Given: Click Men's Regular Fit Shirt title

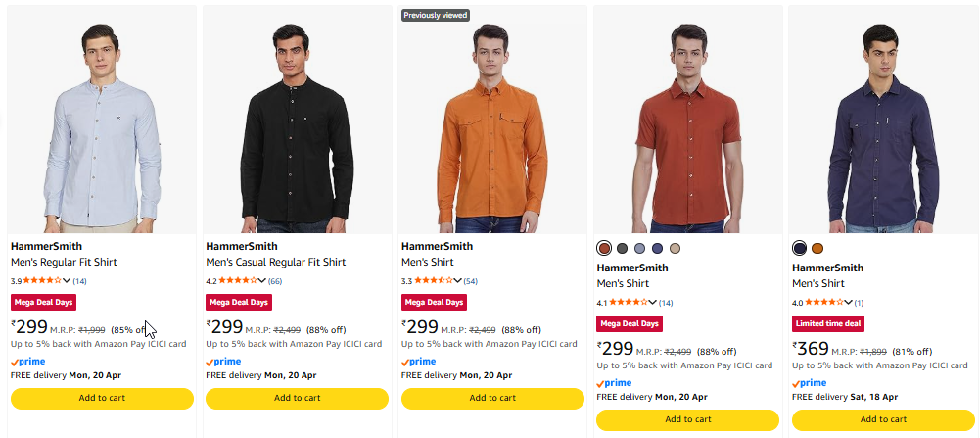Looking at the screenshot, I should point(69,263).
